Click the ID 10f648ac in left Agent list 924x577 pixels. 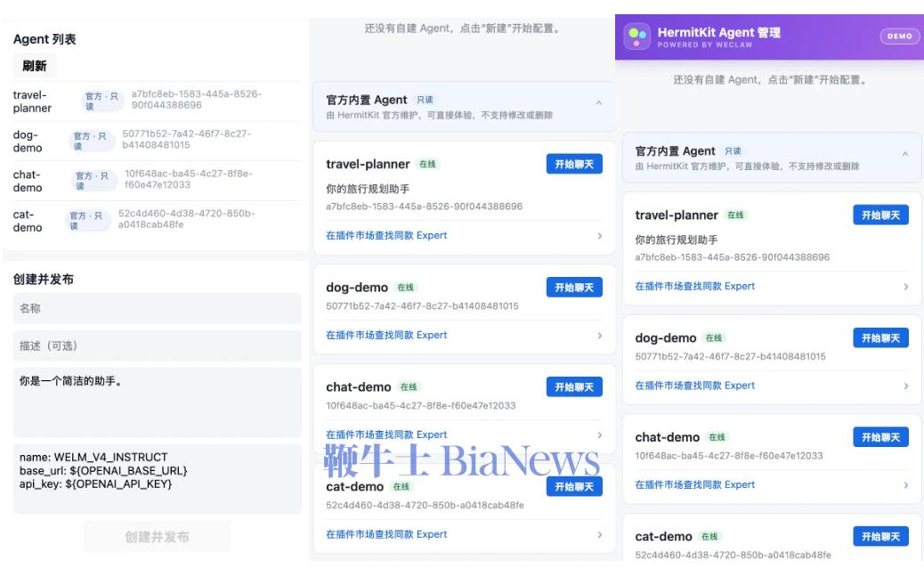click(x=189, y=179)
